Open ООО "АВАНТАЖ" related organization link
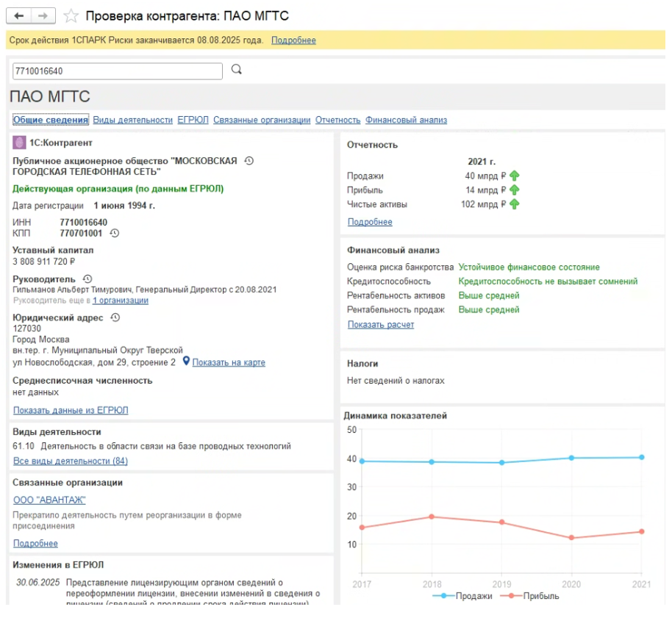 tap(49, 500)
